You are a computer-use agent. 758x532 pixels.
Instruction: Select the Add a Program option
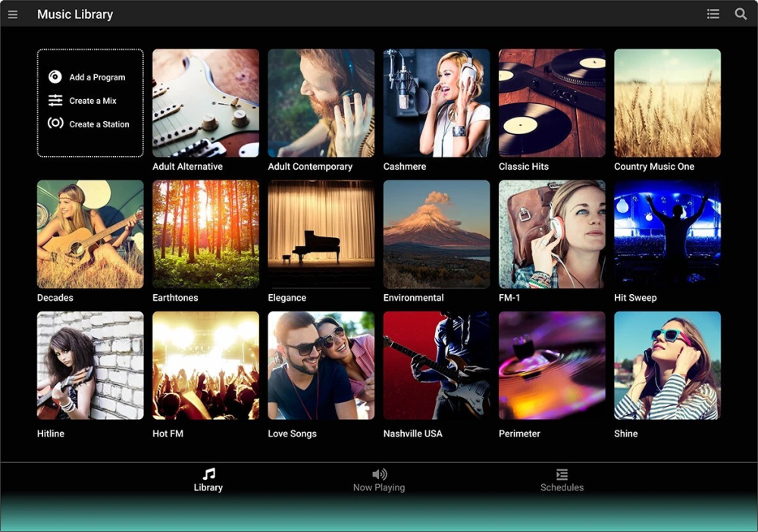tap(97, 77)
